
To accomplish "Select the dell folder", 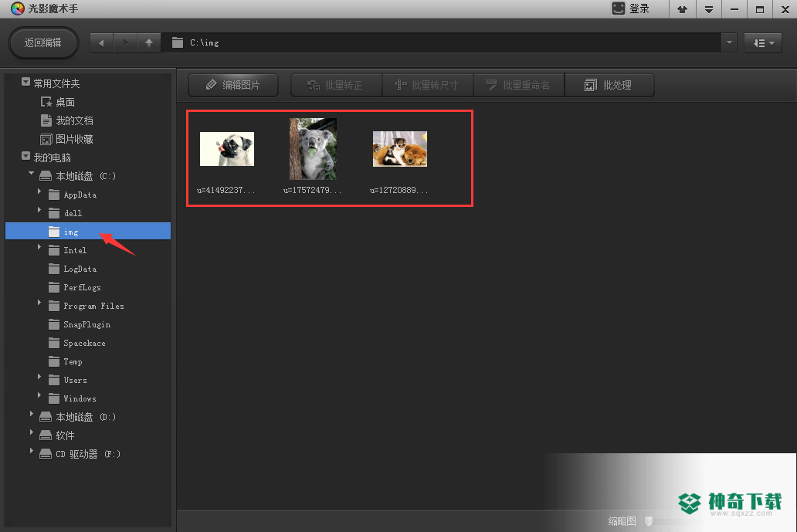I will (x=66, y=213).
